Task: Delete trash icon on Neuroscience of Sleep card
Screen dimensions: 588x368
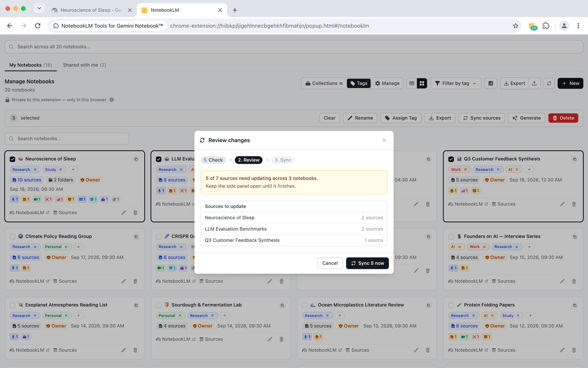Action: (x=135, y=213)
